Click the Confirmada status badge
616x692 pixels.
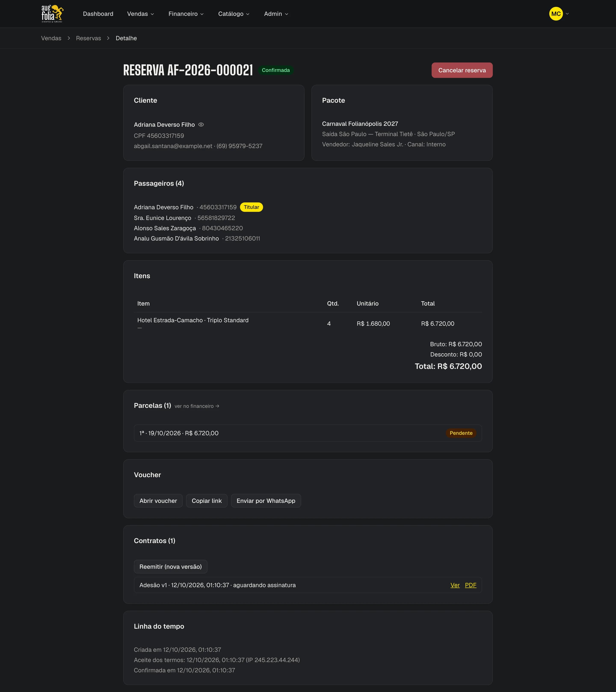click(276, 70)
